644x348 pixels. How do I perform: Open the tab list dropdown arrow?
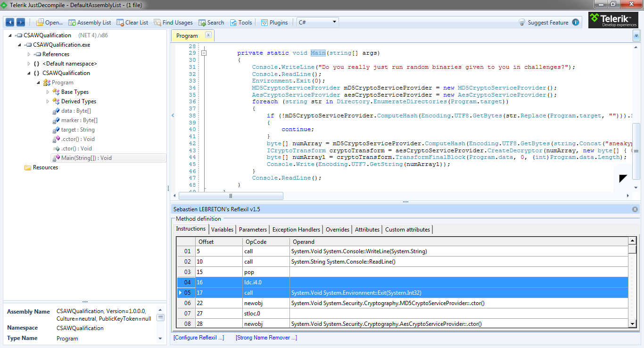pos(636,36)
